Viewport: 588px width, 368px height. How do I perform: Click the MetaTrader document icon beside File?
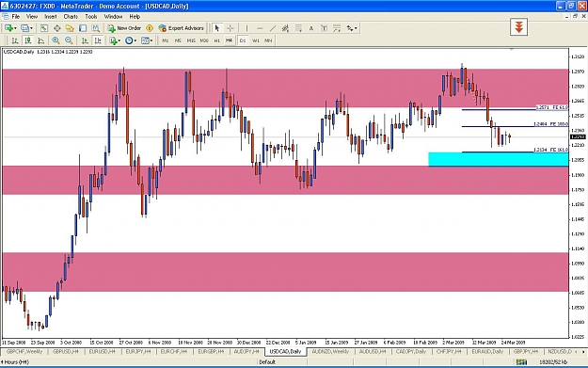coord(6,17)
